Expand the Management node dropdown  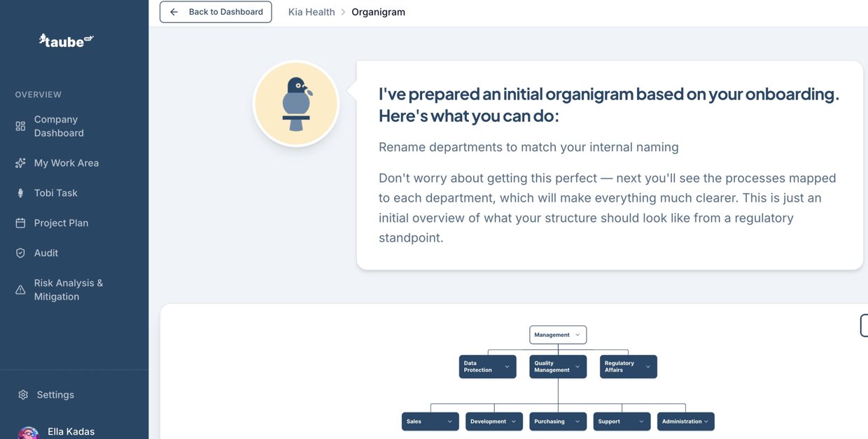[x=577, y=335]
